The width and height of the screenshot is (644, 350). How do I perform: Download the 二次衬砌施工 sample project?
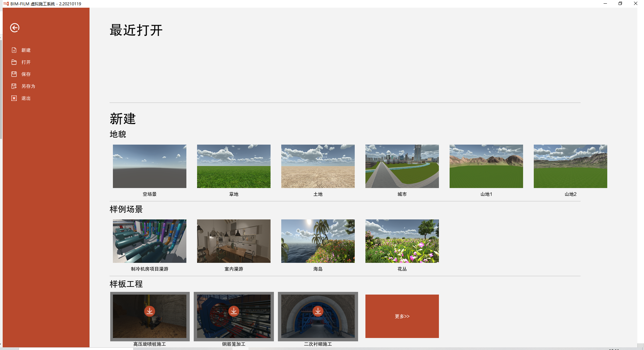click(x=318, y=311)
